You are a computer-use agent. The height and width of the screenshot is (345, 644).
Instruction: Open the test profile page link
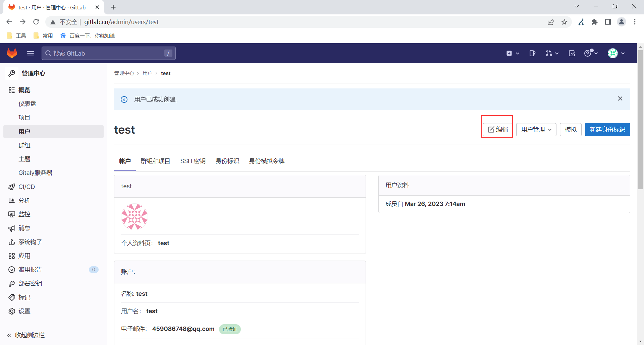point(164,243)
